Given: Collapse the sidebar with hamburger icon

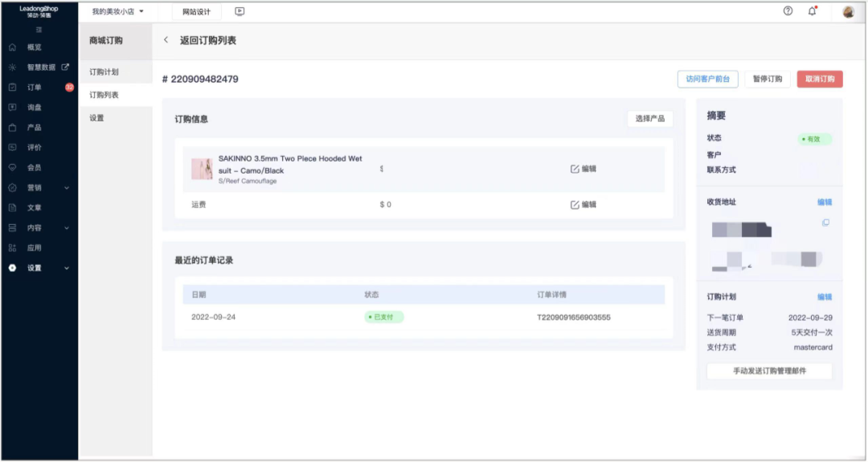Looking at the screenshot, I should click(x=39, y=30).
